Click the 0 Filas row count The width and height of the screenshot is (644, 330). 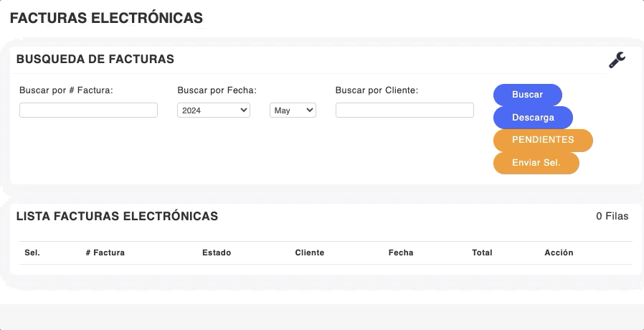[x=612, y=216]
